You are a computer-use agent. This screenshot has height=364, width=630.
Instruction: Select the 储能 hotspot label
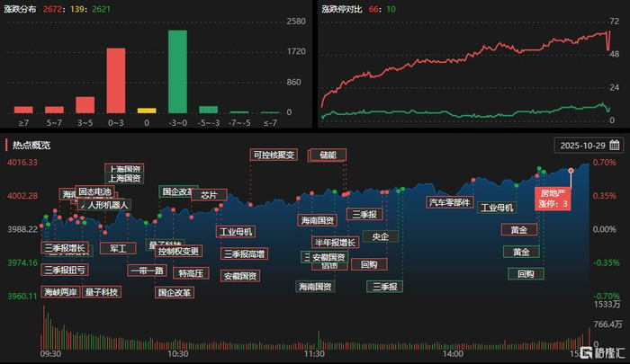328,155
